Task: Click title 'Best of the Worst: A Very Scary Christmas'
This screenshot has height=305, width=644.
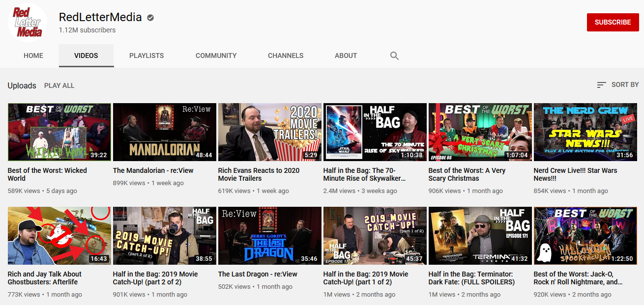Action: 467,174
